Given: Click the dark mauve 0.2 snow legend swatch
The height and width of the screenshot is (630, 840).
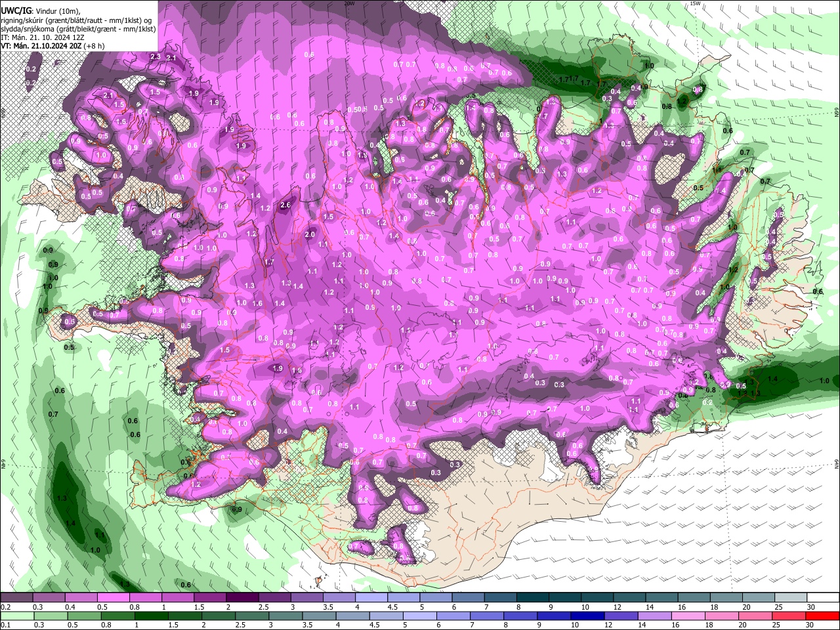Looking at the screenshot, I should pyautogui.click(x=16, y=598).
